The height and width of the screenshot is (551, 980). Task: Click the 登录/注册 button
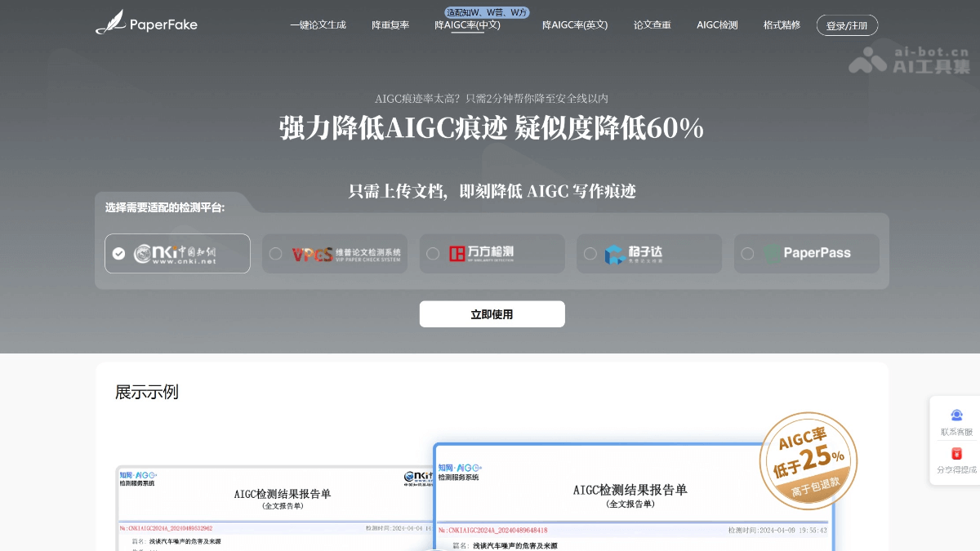pos(847,25)
